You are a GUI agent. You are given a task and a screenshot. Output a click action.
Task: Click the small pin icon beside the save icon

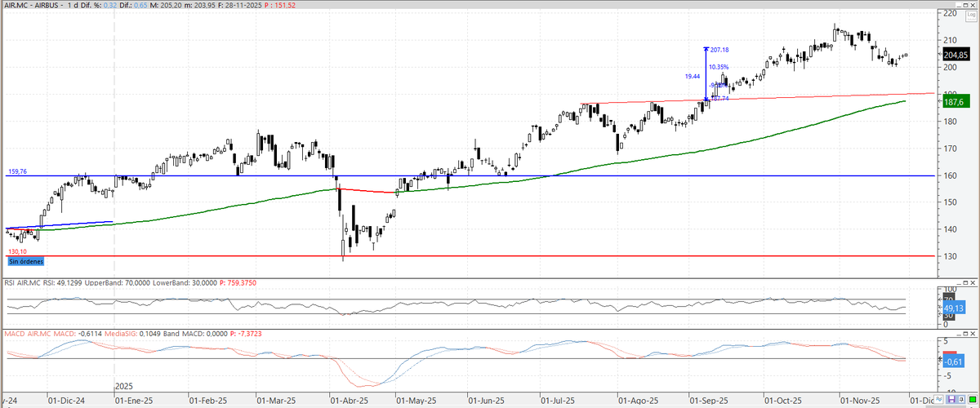[962, 399]
